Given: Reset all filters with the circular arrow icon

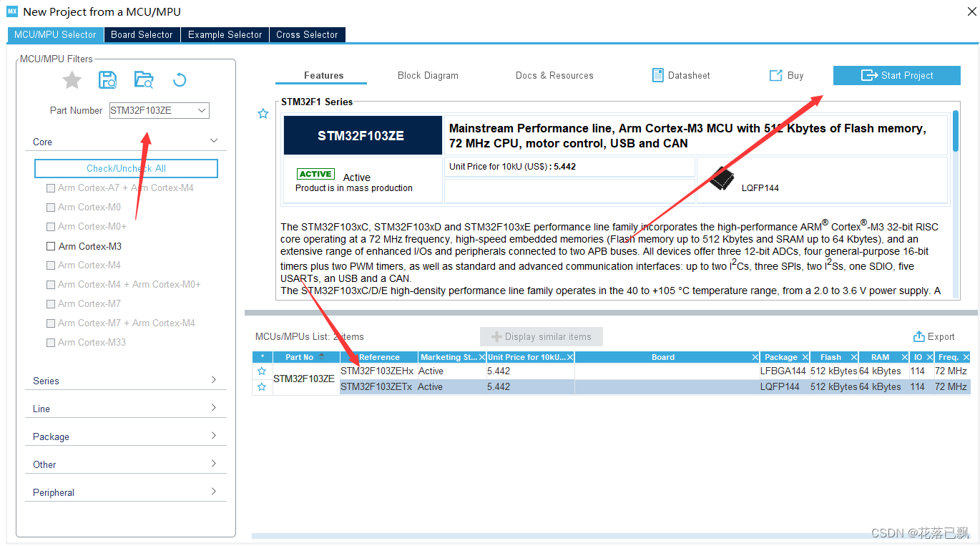Looking at the screenshot, I should coord(180,80).
